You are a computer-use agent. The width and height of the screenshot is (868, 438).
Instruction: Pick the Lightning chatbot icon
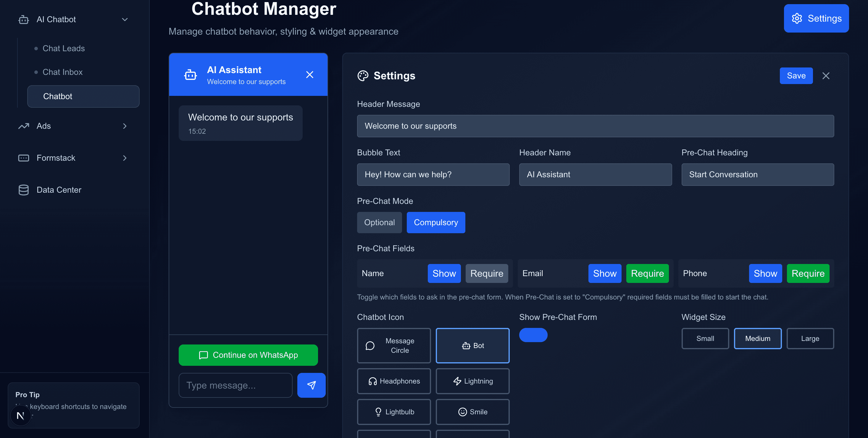(472, 381)
